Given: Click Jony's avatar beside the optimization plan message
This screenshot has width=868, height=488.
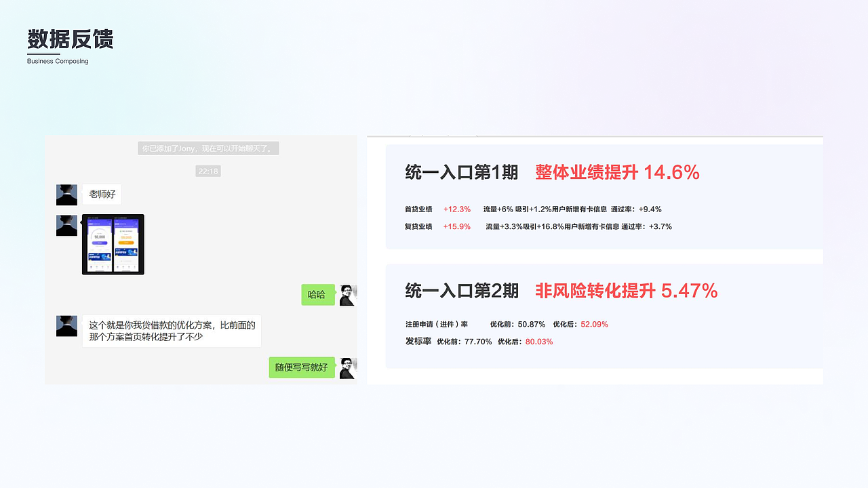Looking at the screenshot, I should pos(66,325).
